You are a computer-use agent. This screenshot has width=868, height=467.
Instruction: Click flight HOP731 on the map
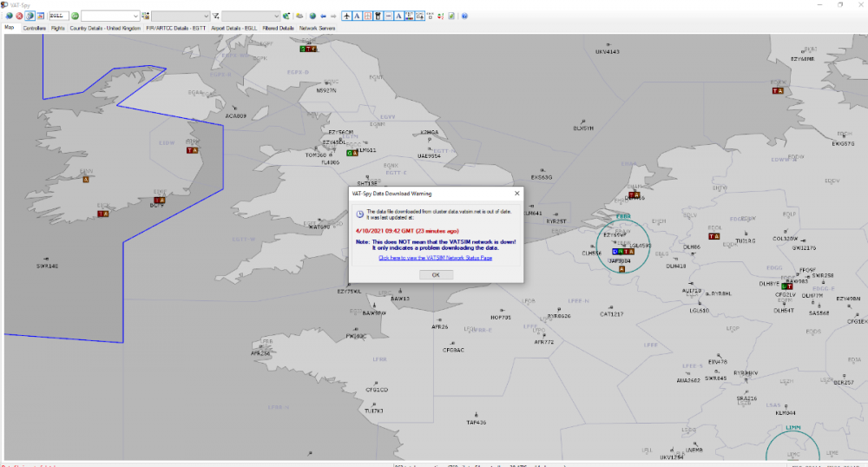tap(501, 317)
